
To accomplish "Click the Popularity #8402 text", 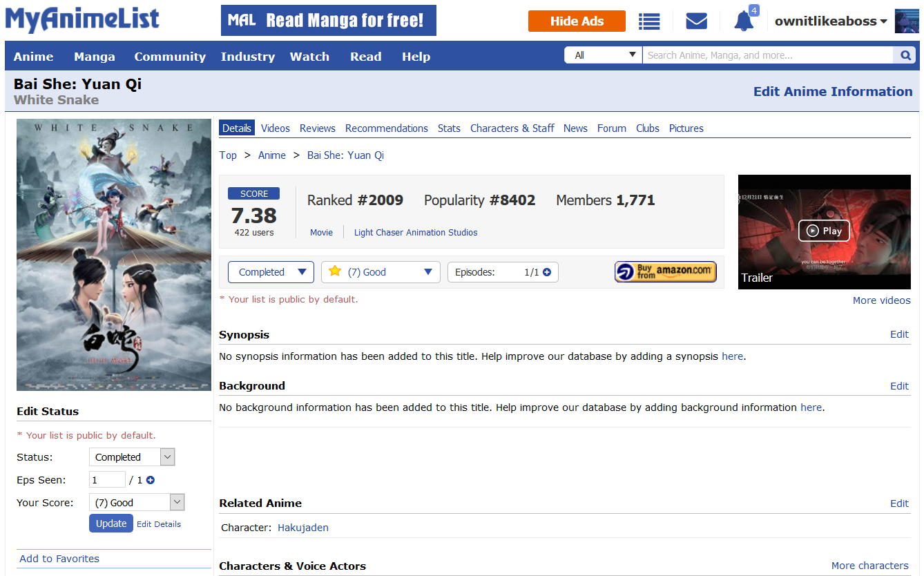I will coord(480,200).
